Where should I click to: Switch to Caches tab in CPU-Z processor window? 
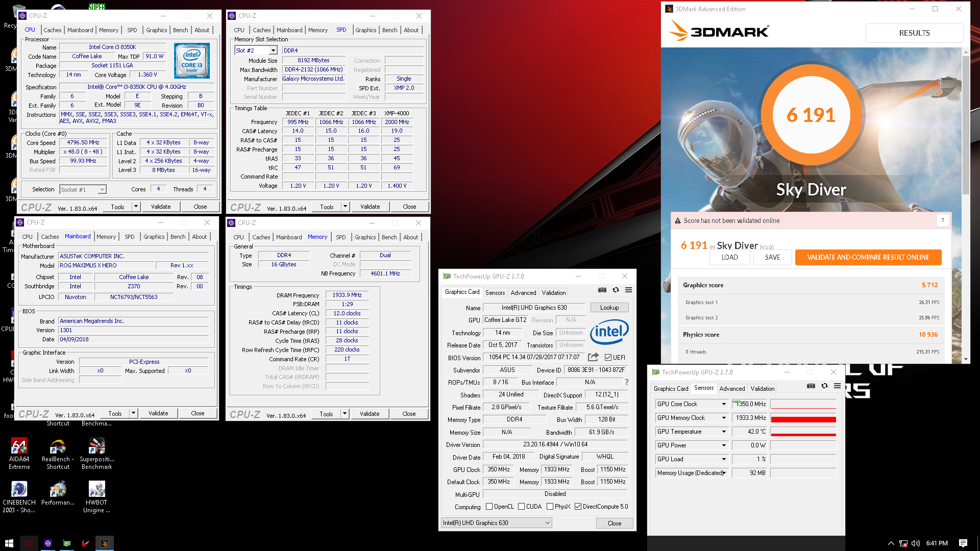(x=52, y=30)
